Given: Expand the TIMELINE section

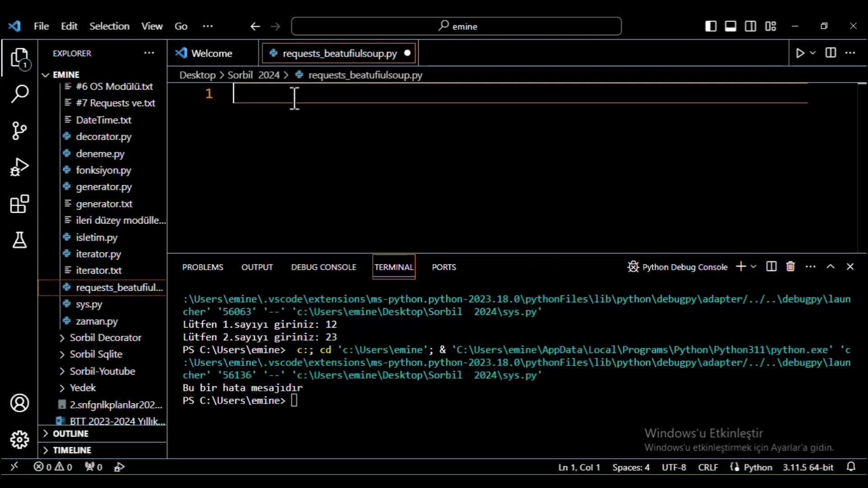Looking at the screenshot, I should tap(72, 450).
